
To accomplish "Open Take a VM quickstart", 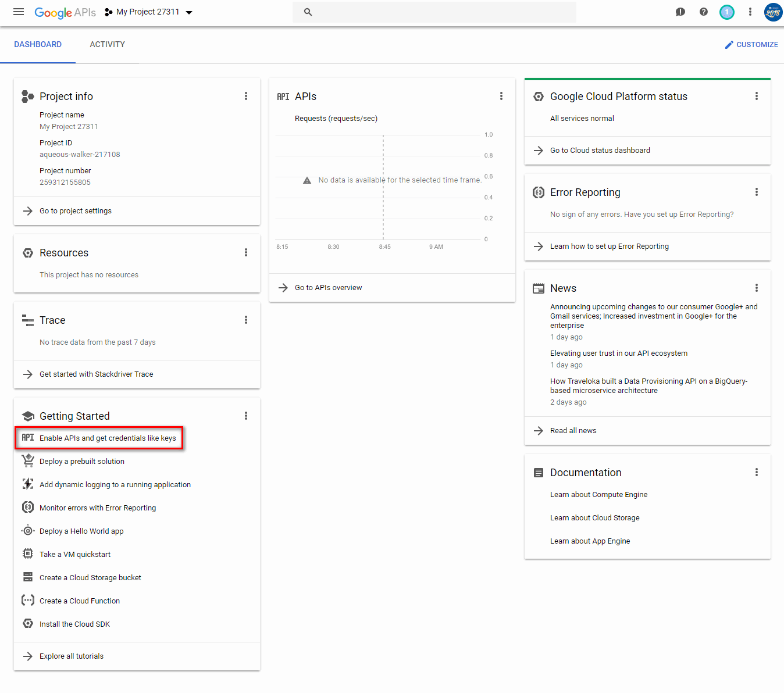I will click(75, 555).
